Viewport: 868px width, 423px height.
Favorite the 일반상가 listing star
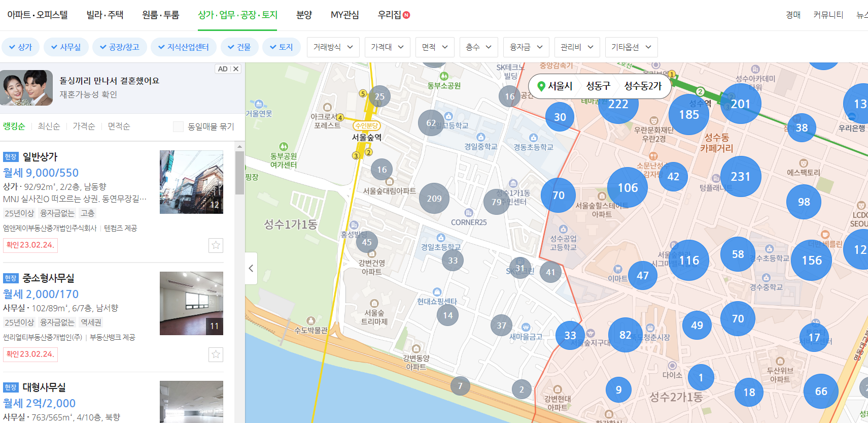point(216,245)
